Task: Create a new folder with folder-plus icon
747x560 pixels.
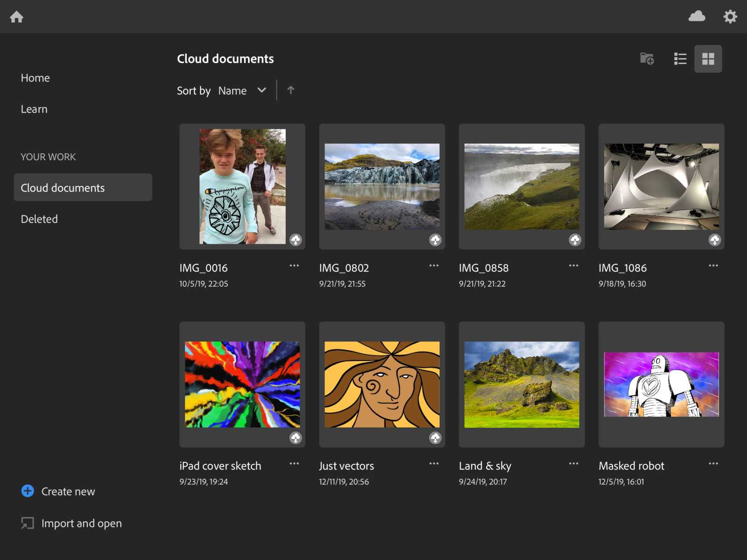Action: click(x=647, y=59)
